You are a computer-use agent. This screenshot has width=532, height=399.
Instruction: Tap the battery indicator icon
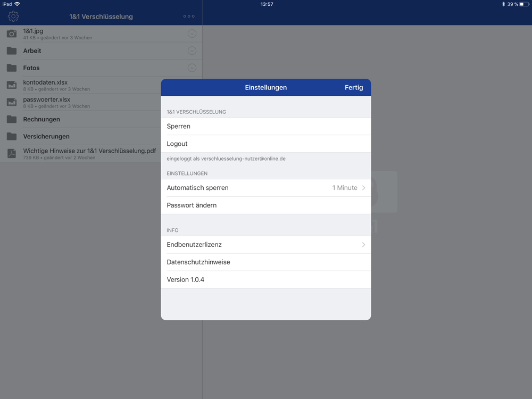click(x=524, y=4)
